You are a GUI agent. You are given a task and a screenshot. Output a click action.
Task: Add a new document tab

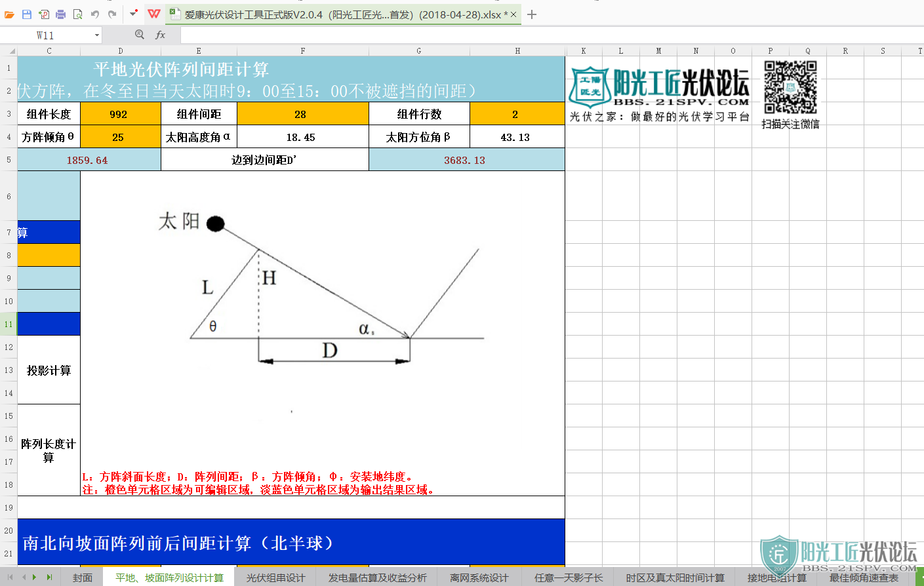click(x=532, y=14)
